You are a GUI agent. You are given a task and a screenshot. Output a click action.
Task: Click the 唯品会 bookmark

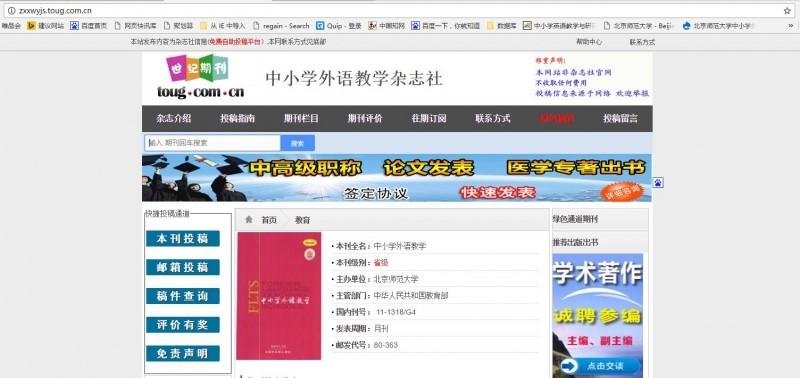[11, 26]
